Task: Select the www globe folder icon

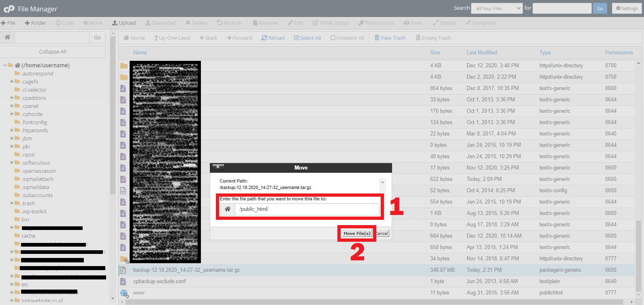Action: pos(124,292)
